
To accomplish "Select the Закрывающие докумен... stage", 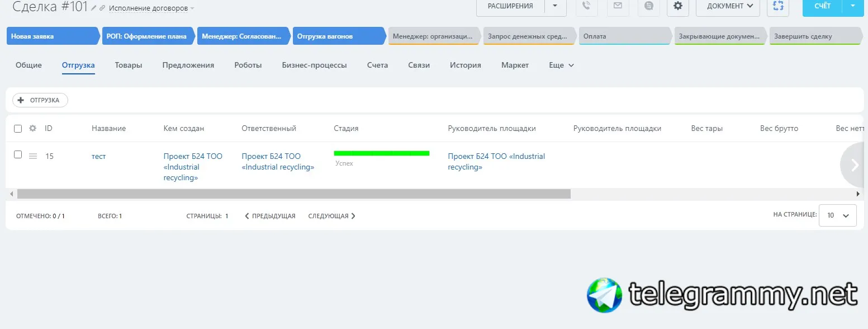I will pyautogui.click(x=721, y=36).
